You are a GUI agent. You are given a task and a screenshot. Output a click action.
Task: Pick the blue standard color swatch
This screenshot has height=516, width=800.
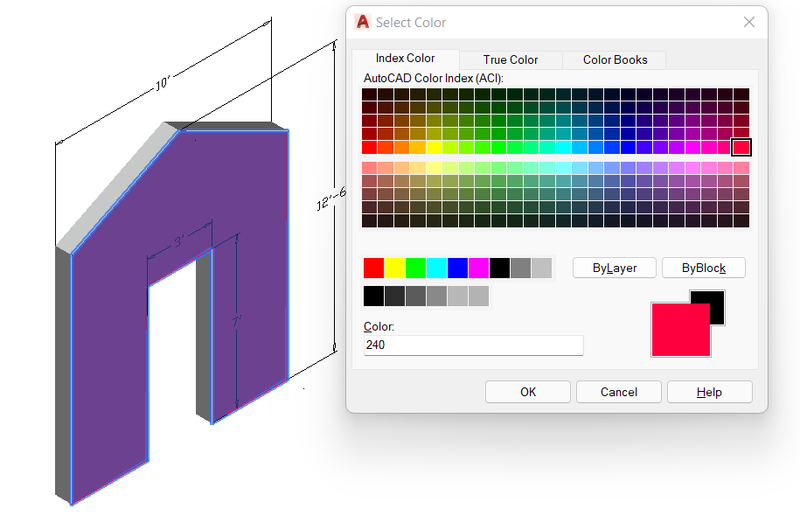pos(458,268)
